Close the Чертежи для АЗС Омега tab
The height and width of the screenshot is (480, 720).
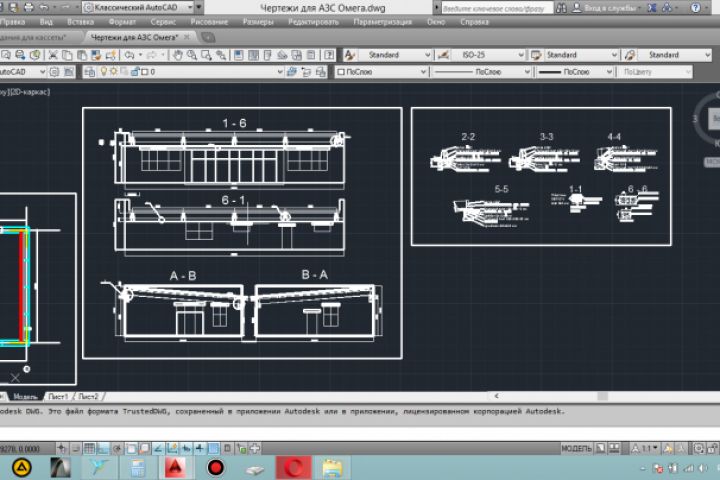(187, 37)
